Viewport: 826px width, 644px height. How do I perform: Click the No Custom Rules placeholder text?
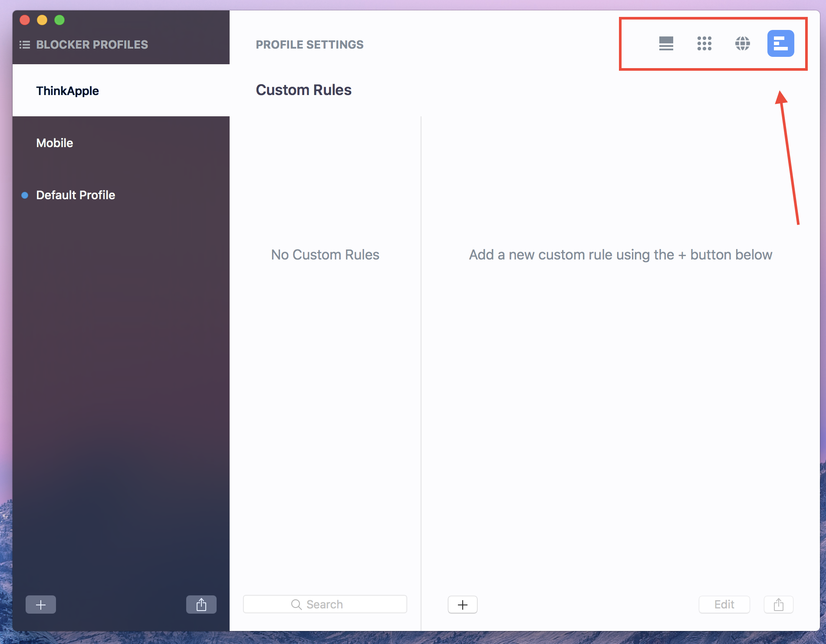pos(325,255)
